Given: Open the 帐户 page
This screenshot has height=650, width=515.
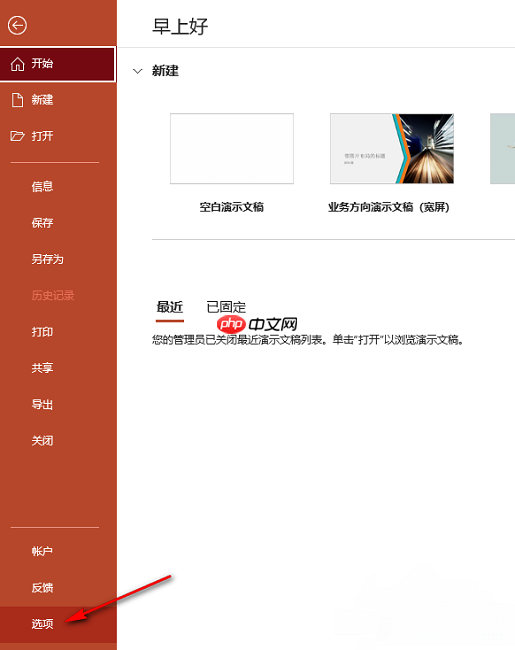Looking at the screenshot, I should (58, 551).
